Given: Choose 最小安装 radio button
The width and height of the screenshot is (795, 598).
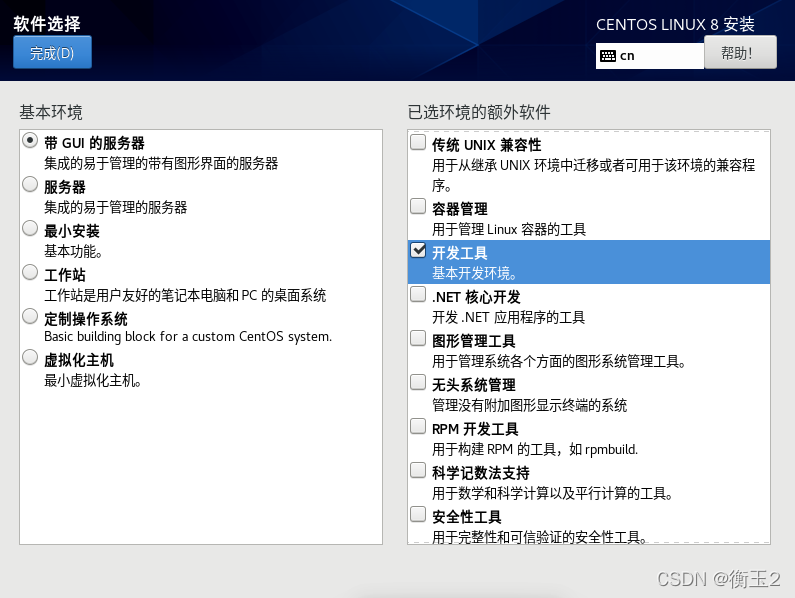Looking at the screenshot, I should [x=30, y=228].
